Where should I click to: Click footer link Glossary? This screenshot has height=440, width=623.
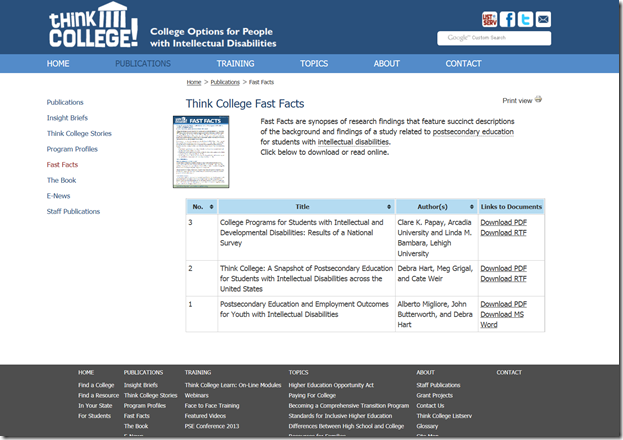pos(427,426)
